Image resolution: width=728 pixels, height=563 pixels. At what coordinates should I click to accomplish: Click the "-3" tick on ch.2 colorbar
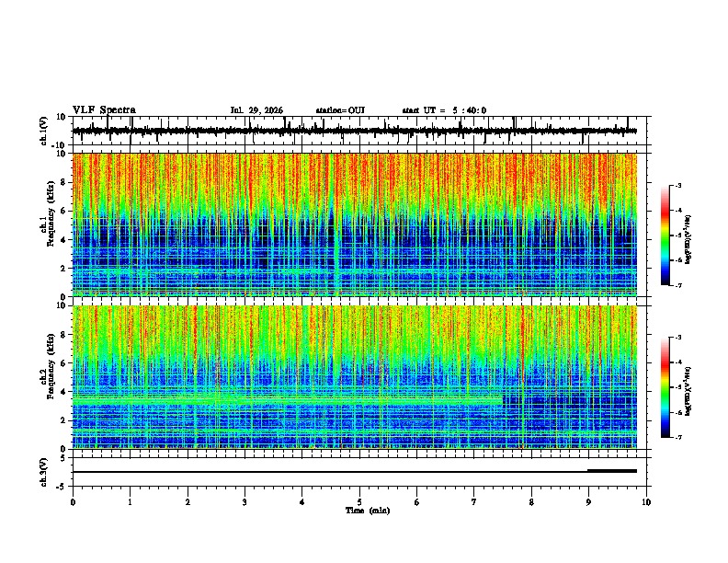[677, 338]
